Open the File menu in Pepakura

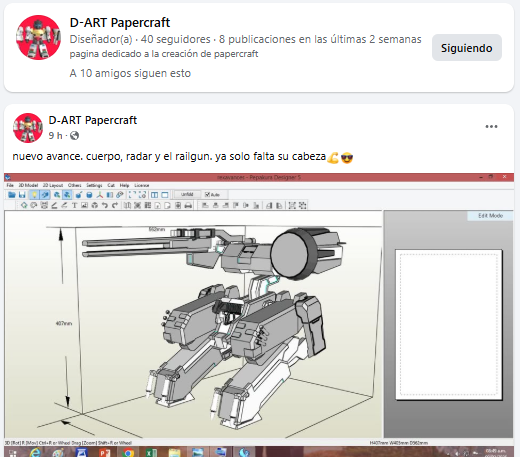10,185
